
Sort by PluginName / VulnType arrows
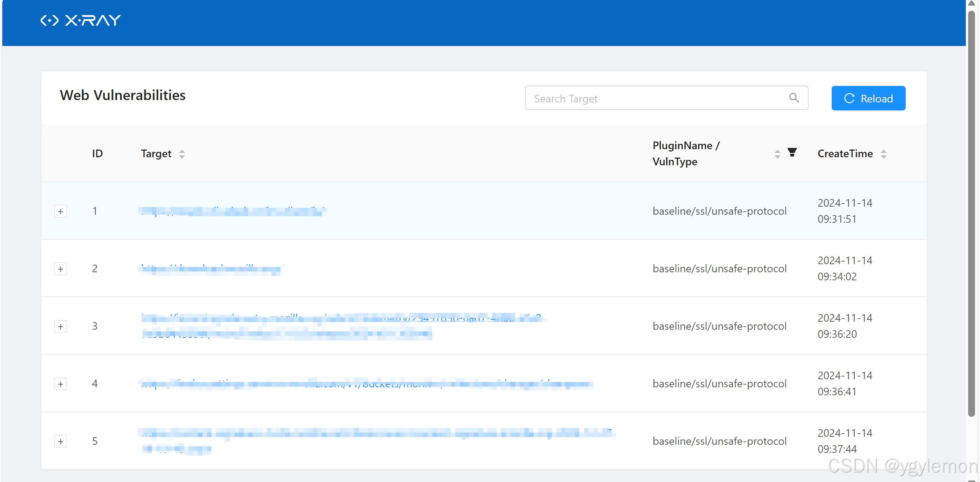777,154
